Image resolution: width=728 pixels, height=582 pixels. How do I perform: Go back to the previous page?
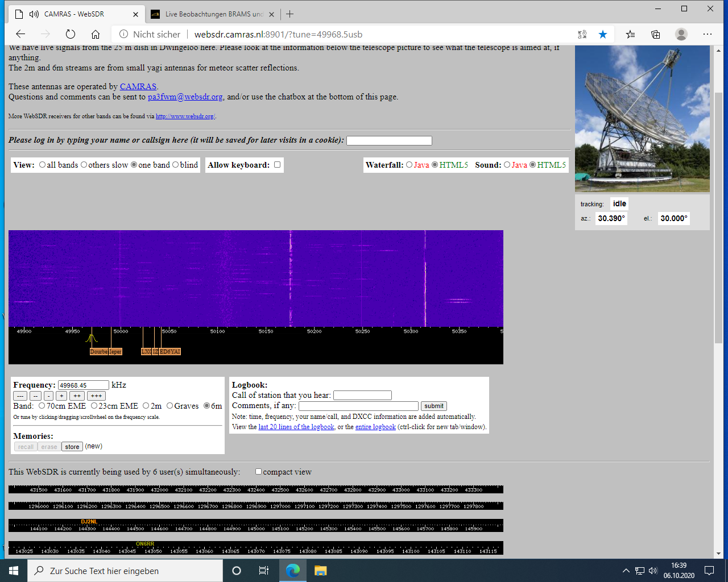pos(20,34)
